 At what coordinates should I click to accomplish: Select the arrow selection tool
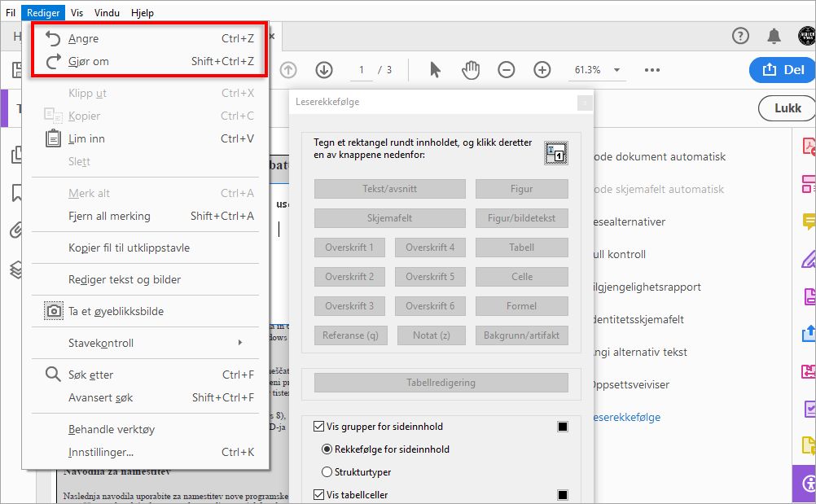click(x=435, y=70)
